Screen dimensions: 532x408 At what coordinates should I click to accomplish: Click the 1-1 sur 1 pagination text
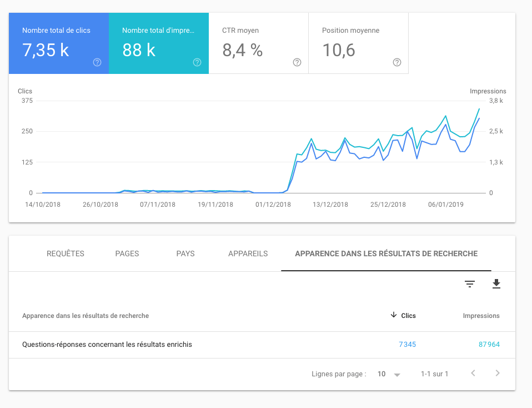click(x=435, y=374)
